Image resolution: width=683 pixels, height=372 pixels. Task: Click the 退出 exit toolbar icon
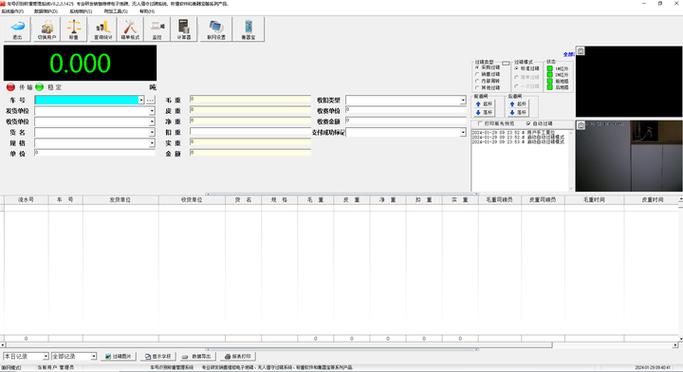17,29
